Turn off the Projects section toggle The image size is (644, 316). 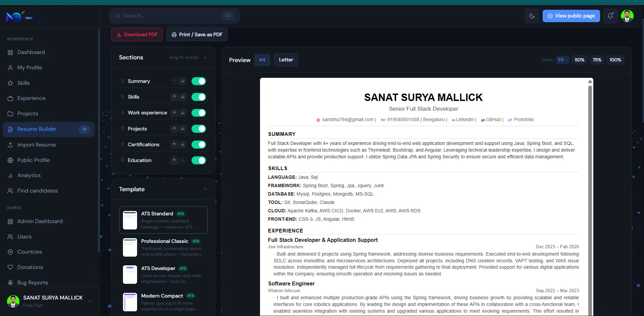pyautogui.click(x=199, y=129)
